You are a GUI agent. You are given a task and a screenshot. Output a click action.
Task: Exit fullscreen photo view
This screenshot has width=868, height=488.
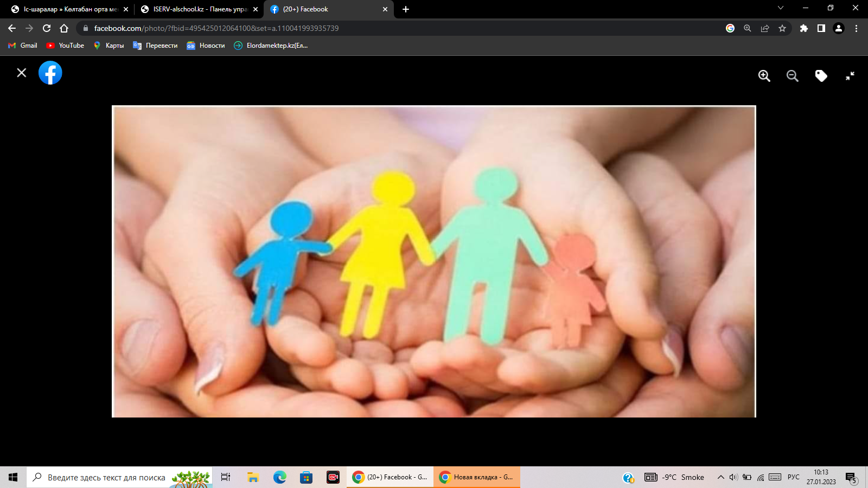point(850,76)
